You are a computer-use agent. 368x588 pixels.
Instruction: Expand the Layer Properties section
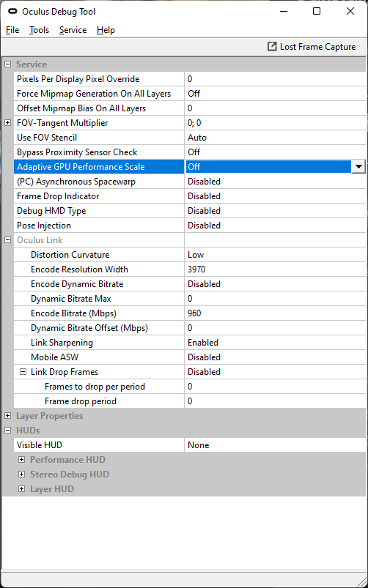[x=8, y=415]
